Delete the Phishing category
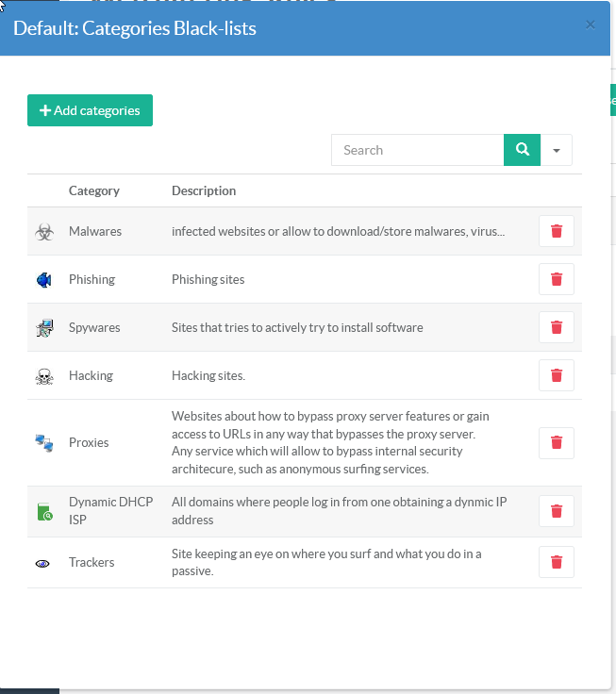This screenshot has height=694, width=616. [556, 279]
